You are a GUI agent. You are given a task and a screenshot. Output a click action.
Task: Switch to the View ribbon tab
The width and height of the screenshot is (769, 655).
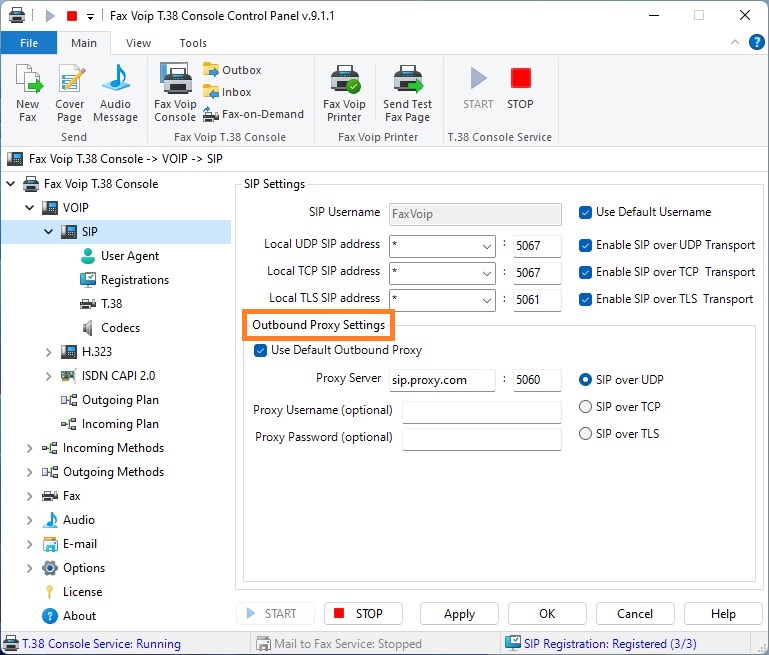[x=138, y=43]
